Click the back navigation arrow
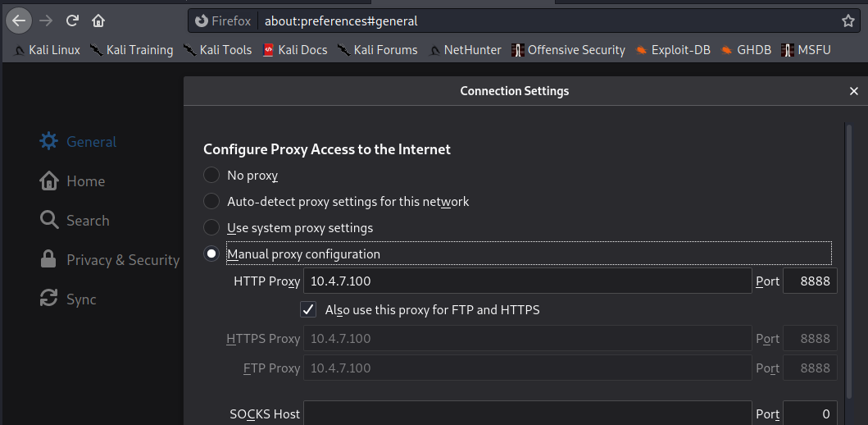 pos(20,21)
